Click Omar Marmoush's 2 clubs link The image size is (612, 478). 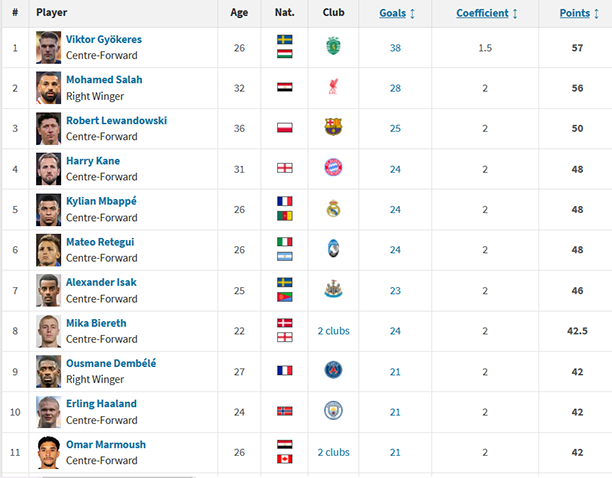click(x=334, y=452)
